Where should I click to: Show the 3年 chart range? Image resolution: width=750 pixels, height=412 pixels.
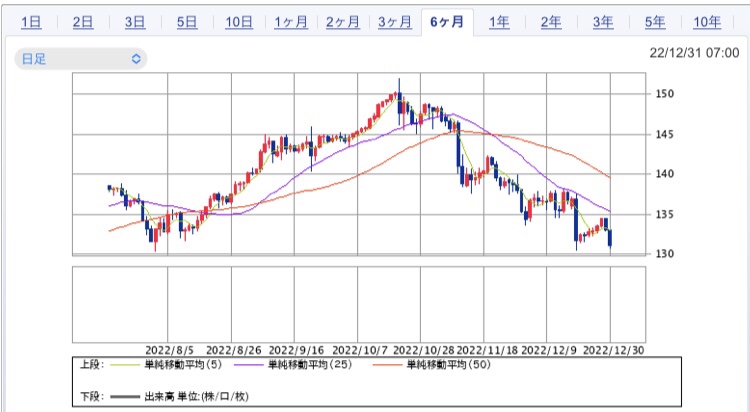tap(603, 22)
